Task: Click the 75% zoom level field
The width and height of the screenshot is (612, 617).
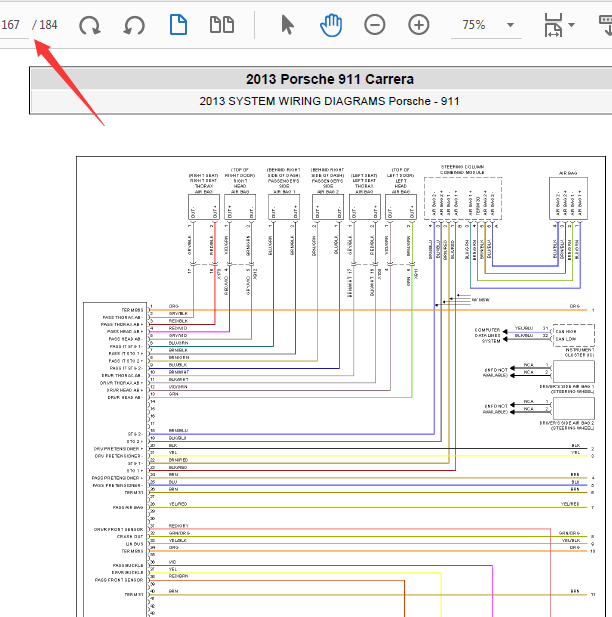Action: tap(474, 25)
